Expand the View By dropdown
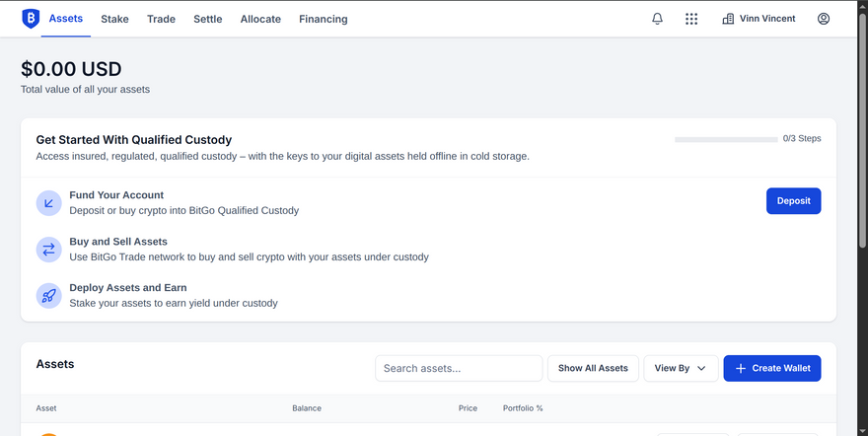Image resolution: width=868 pixels, height=436 pixels. (681, 368)
